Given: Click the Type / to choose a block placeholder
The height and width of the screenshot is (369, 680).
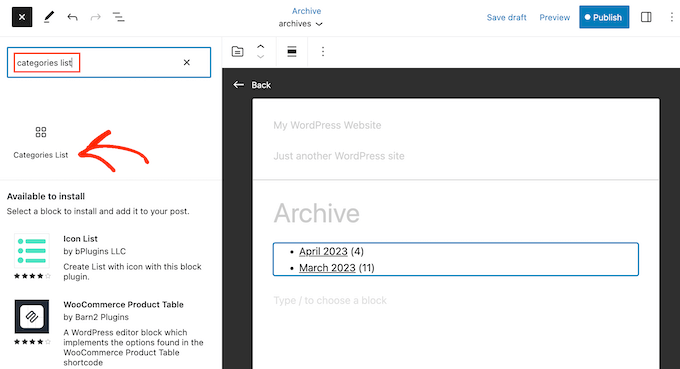Looking at the screenshot, I should click(330, 300).
